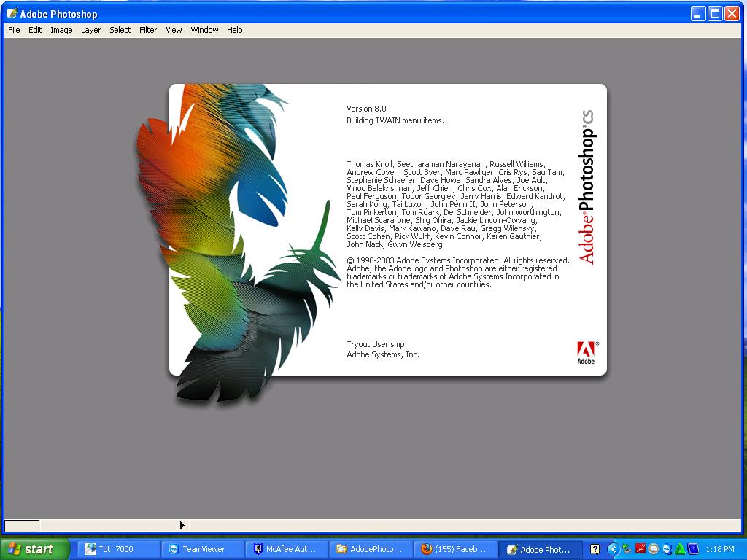Expand hidden tray icons with round arrow
The width and height of the screenshot is (747, 560).
click(x=613, y=549)
